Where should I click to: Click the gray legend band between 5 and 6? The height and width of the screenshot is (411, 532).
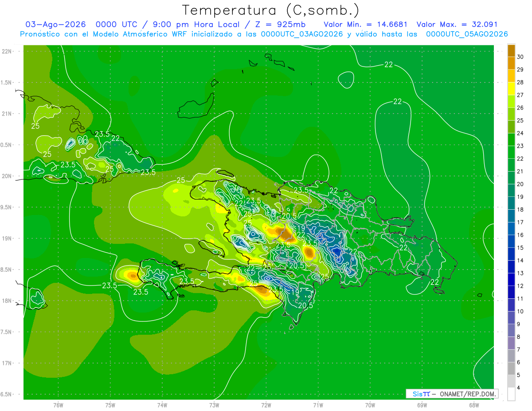[x=511, y=368]
